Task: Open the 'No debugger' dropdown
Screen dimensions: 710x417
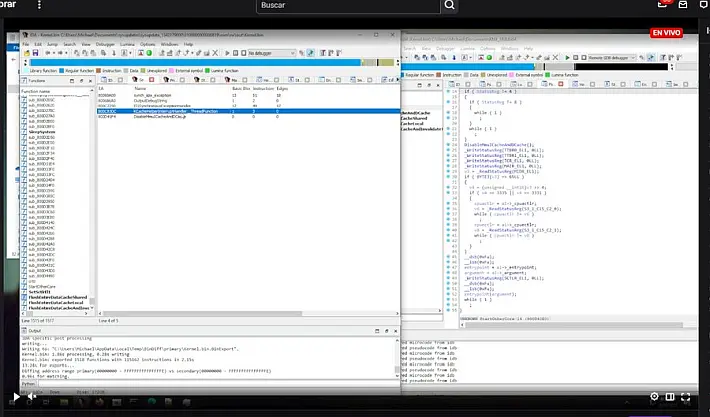Action: [271, 53]
